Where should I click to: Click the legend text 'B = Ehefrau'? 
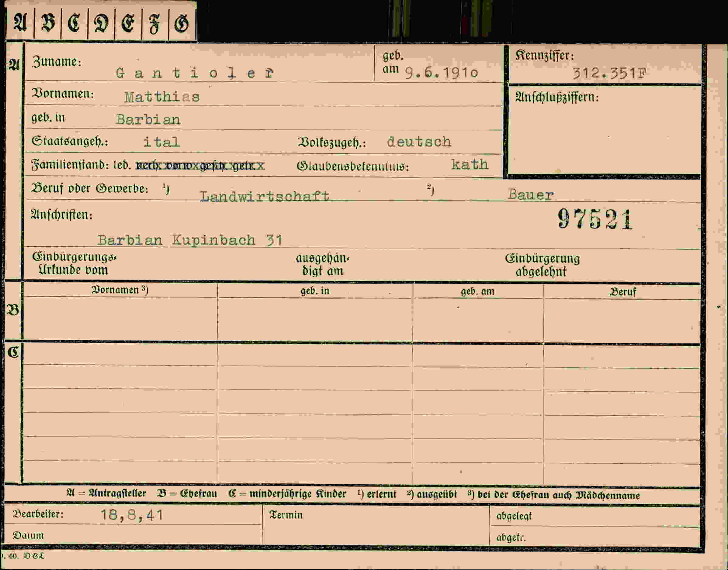click(x=187, y=493)
